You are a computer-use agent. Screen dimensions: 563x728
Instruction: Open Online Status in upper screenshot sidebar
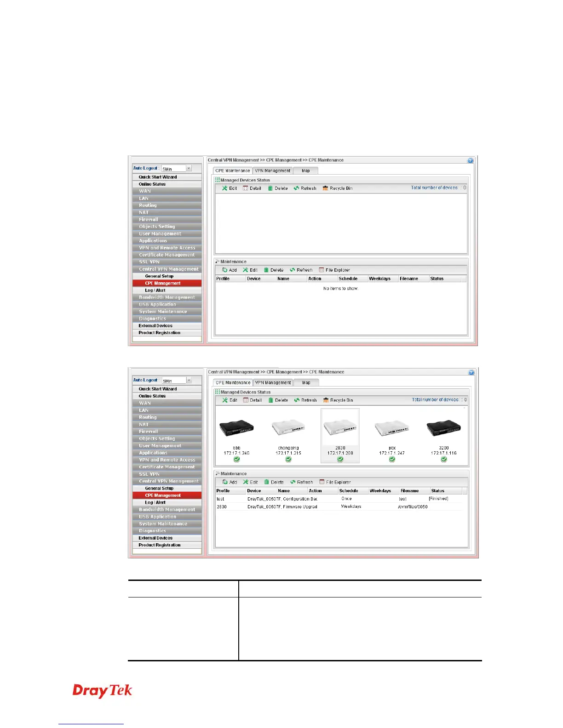point(167,184)
